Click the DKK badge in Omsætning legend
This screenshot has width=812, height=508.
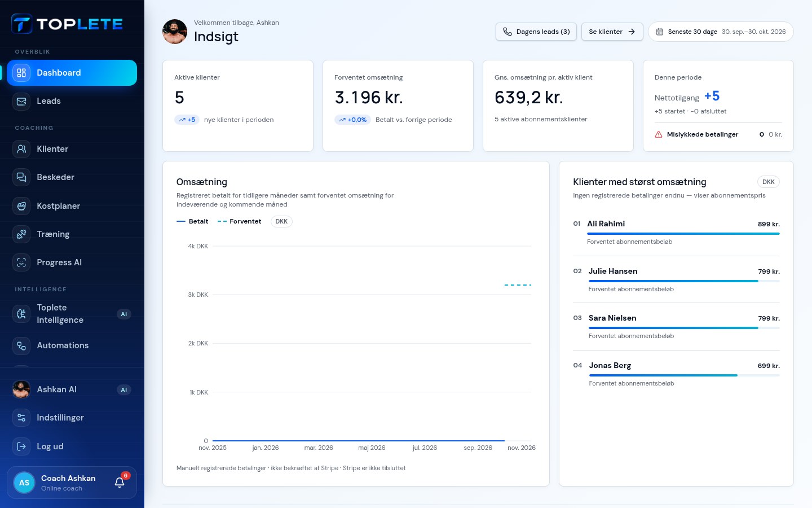tap(281, 221)
